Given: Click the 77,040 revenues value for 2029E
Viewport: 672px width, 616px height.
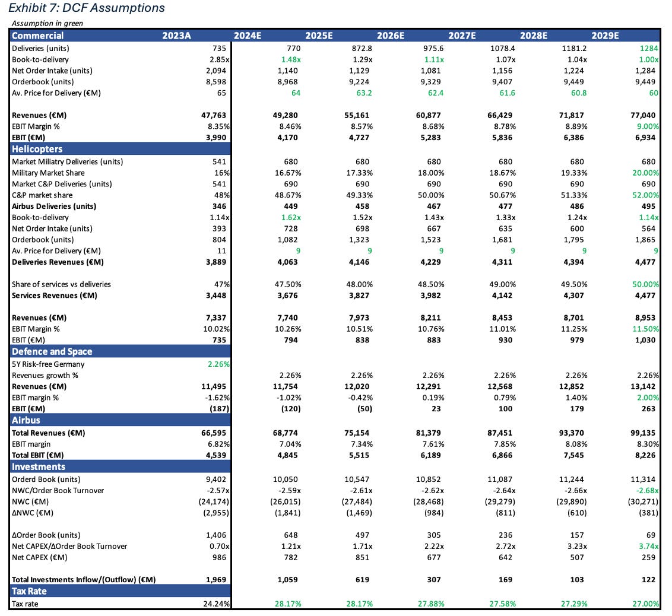Looking at the screenshot, I should coord(643,116).
